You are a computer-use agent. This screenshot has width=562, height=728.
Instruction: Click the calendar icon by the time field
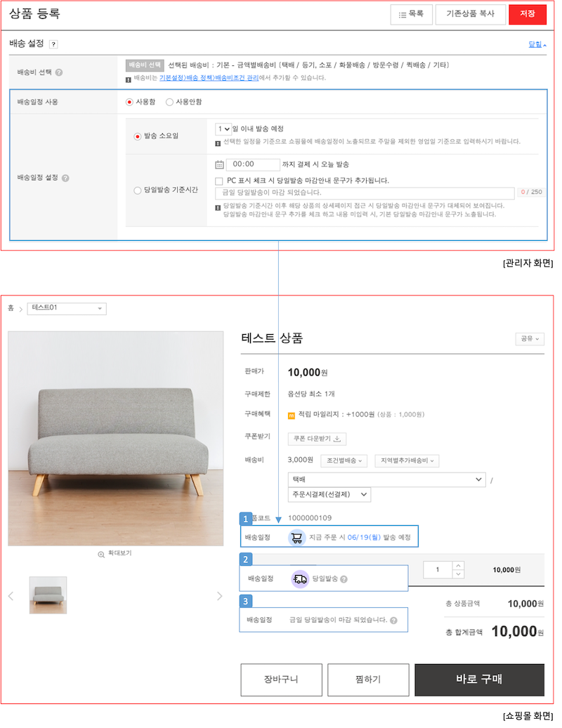[219, 164]
